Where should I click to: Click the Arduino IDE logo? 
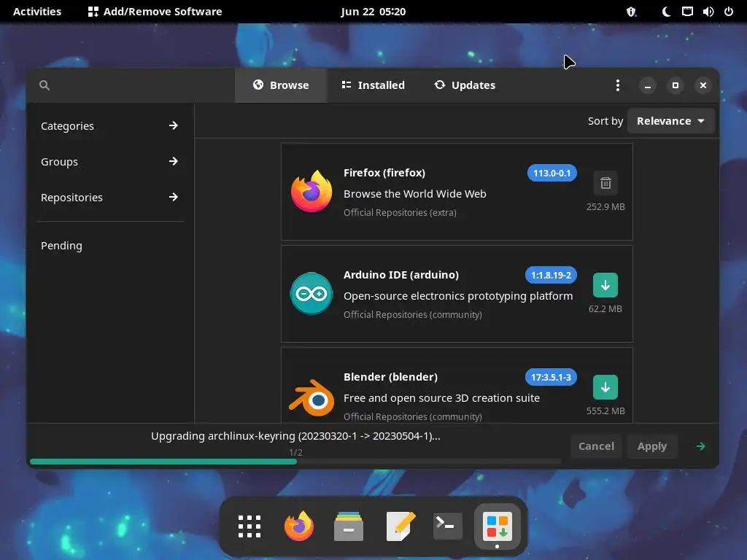coord(311,294)
